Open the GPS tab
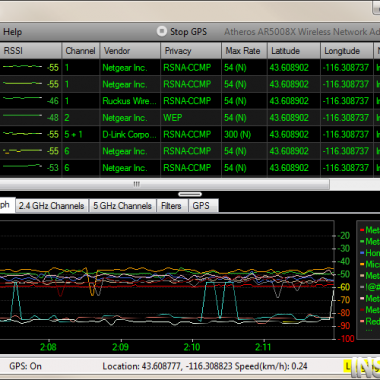 coord(203,206)
